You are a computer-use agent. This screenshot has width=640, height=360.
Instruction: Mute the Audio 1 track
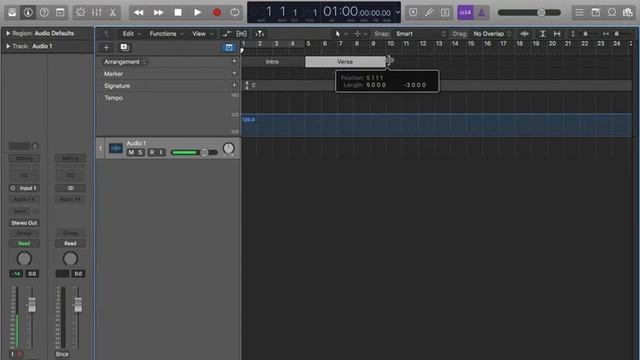pos(131,152)
